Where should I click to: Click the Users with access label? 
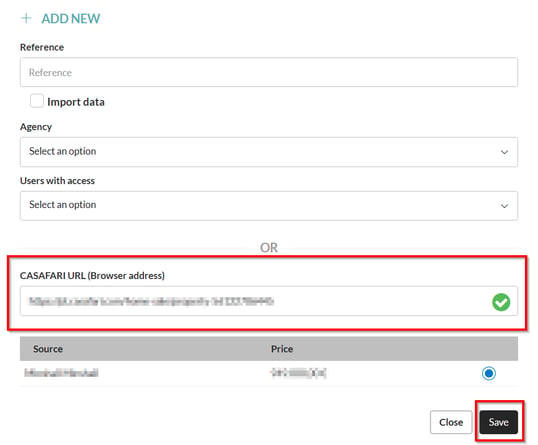point(57,180)
